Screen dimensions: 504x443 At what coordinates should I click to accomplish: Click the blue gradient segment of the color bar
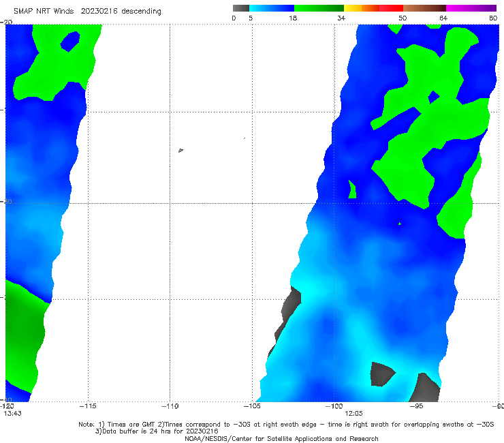coord(272,8)
